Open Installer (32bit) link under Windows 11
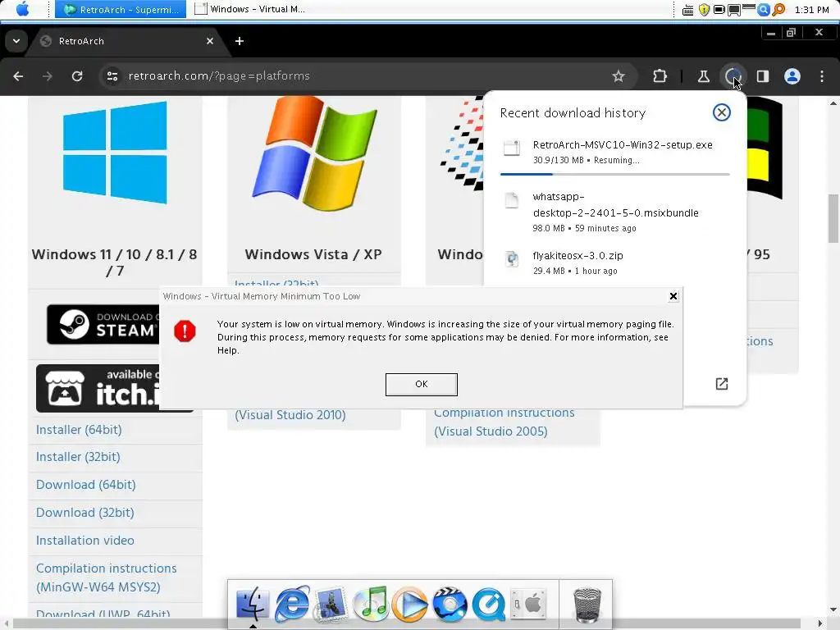Screen dimensions: 840x630 pyautogui.click(x=78, y=457)
